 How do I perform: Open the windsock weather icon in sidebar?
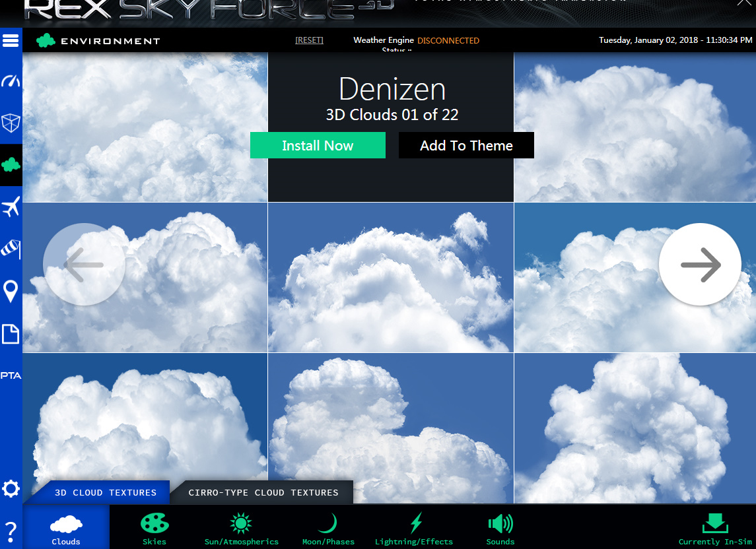(x=11, y=249)
